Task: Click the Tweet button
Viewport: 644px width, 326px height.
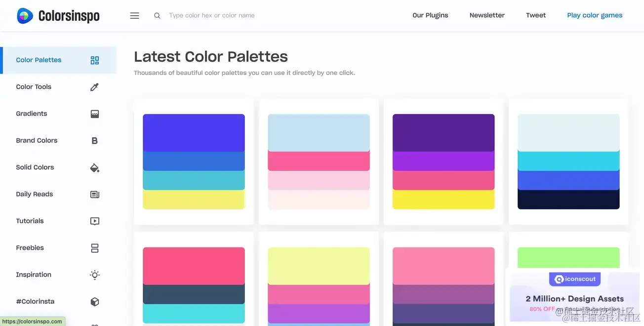Action: tap(536, 15)
